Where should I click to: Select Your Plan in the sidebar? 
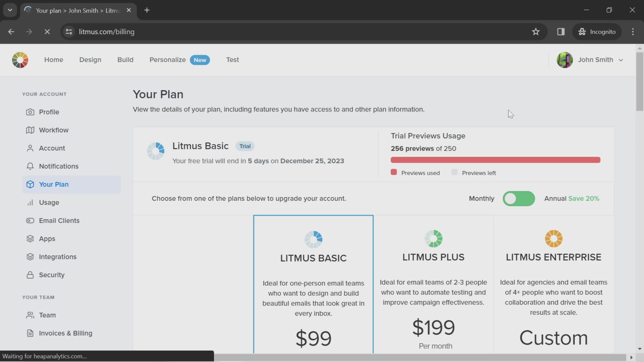(x=54, y=184)
